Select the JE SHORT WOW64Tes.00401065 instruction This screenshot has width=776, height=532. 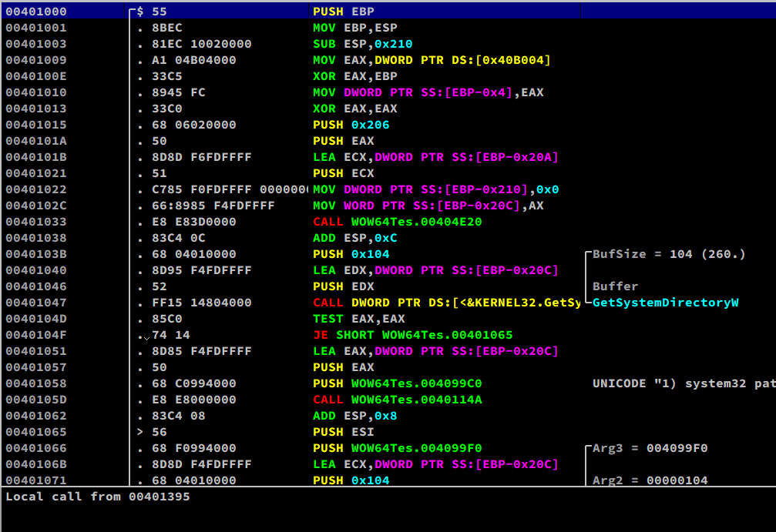point(412,335)
